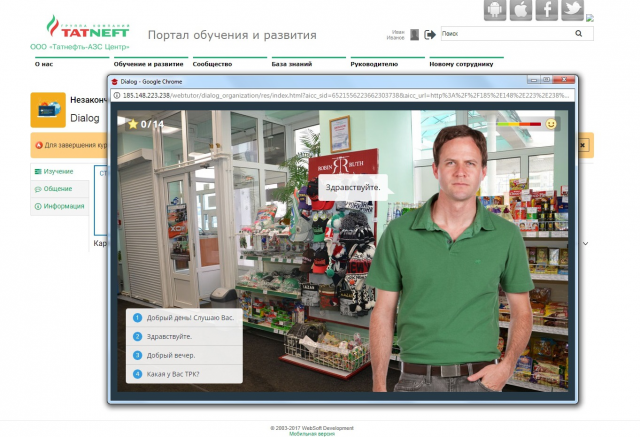Close the Dialog Chrome window
Screen dimensions: 640x437
point(564,80)
